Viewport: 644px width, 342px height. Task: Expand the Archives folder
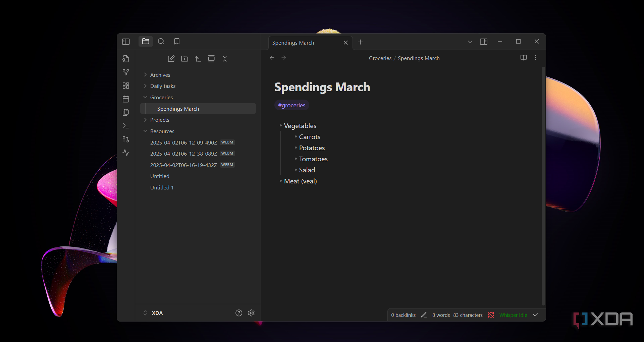pyautogui.click(x=198, y=75)
